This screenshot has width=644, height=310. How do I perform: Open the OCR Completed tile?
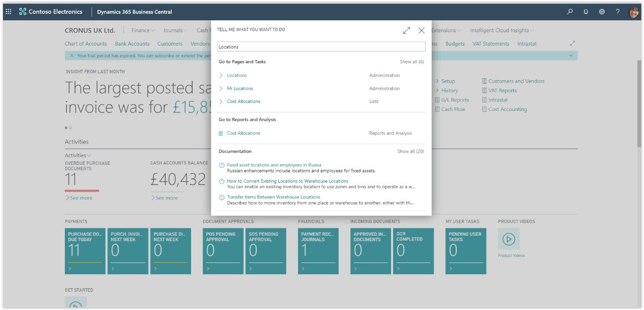tap(413, 251)
